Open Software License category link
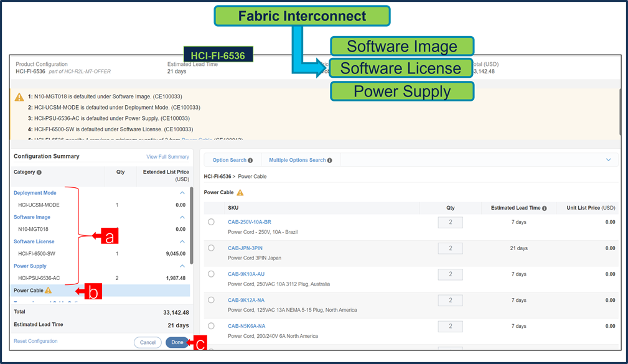The height and width of the screenshot is (364, 628). point(34,241)
